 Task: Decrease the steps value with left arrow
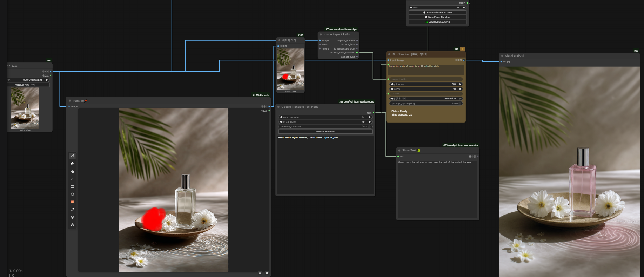click(x=391, y=89)
